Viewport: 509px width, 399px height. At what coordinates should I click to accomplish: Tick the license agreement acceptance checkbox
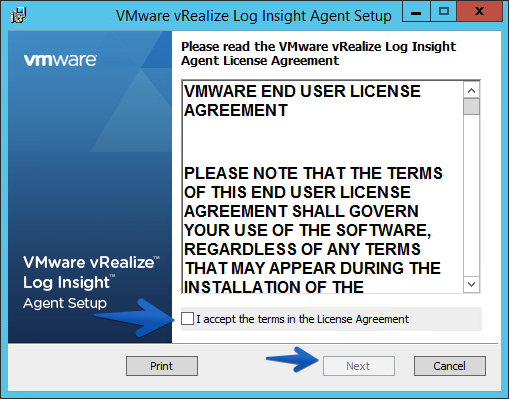187,318
